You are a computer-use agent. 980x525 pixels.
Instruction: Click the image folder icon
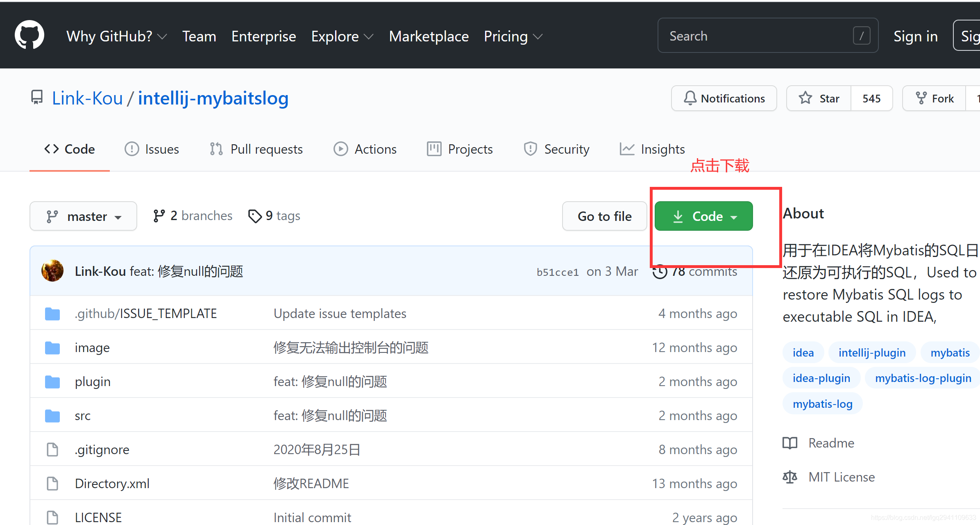click(x=52, y=348)
